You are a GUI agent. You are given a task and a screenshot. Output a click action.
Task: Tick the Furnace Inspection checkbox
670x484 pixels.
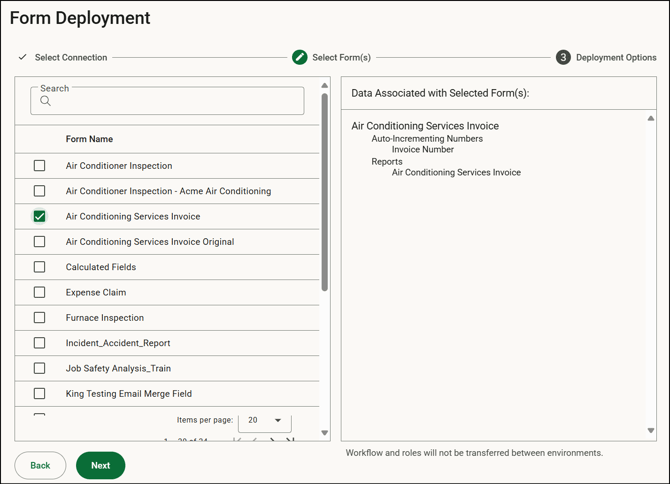[40, 318]
